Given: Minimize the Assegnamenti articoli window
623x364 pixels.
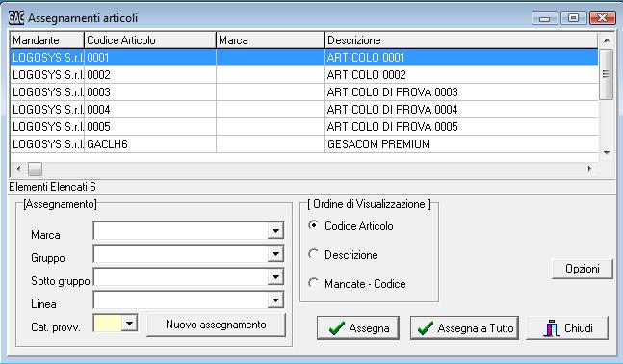Looking at the screenshot, I should 545,18.
